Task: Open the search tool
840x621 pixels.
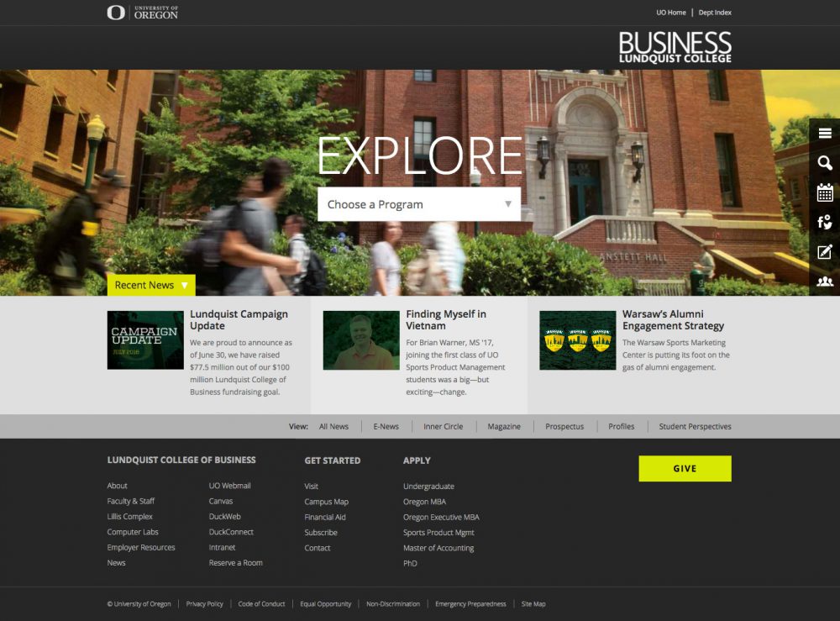Action: 824,163
